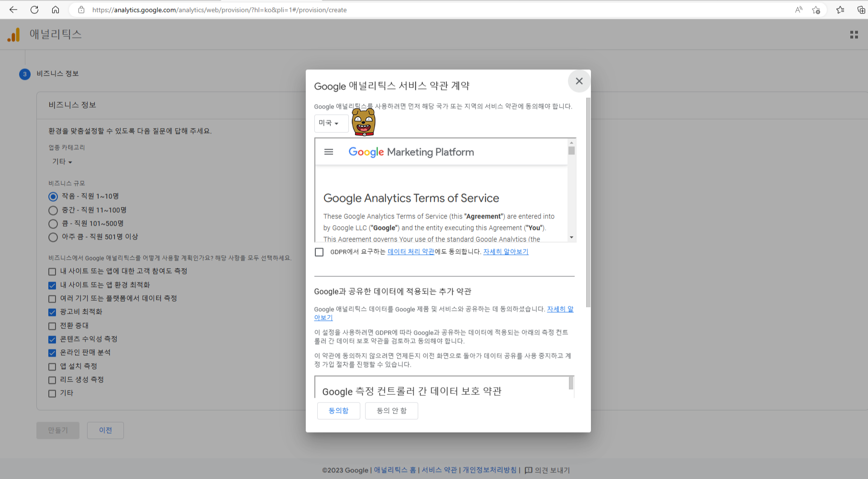Click the 동의함 button
The height and width of the screenshot is (479, 868).
click(339, 411)
